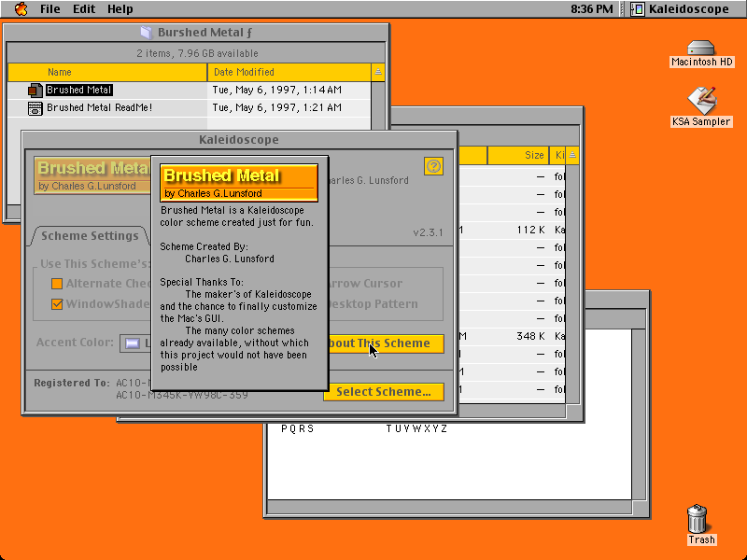Enable the Alternate checkbox option
The width and height of the screenshot is (747, 560).
point(57,284)
